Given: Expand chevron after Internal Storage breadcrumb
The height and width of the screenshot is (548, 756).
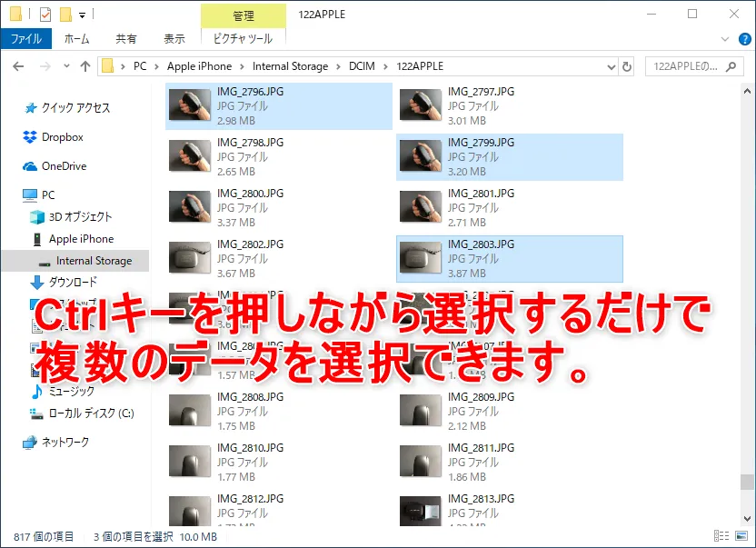Looking at the screenshot, I should click(338, 66).
